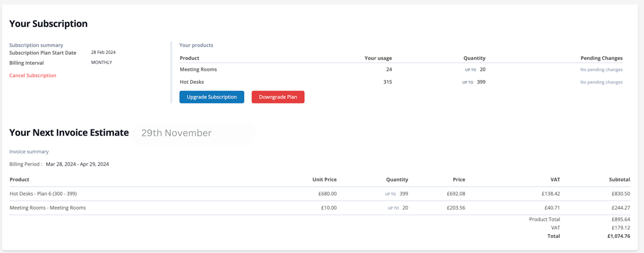
Task: Click the Upgrade Subscription button
Action: (211, 97)
